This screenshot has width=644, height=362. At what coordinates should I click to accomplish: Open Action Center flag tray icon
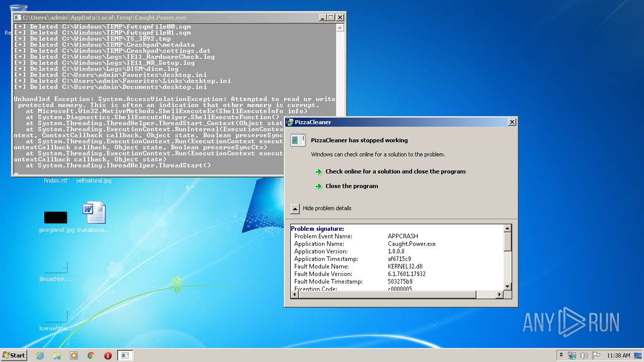click(596, 355)
